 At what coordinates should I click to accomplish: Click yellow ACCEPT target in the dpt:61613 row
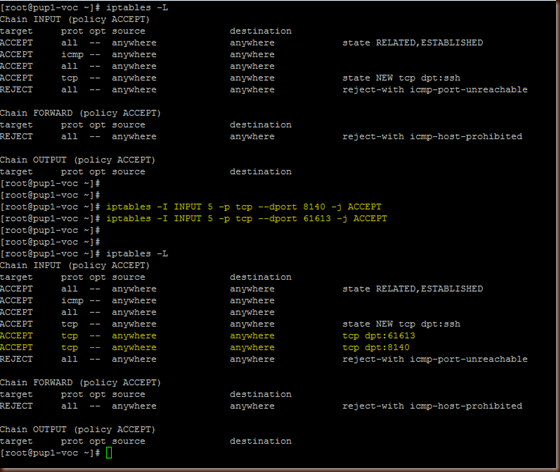(x=16, y=336)
